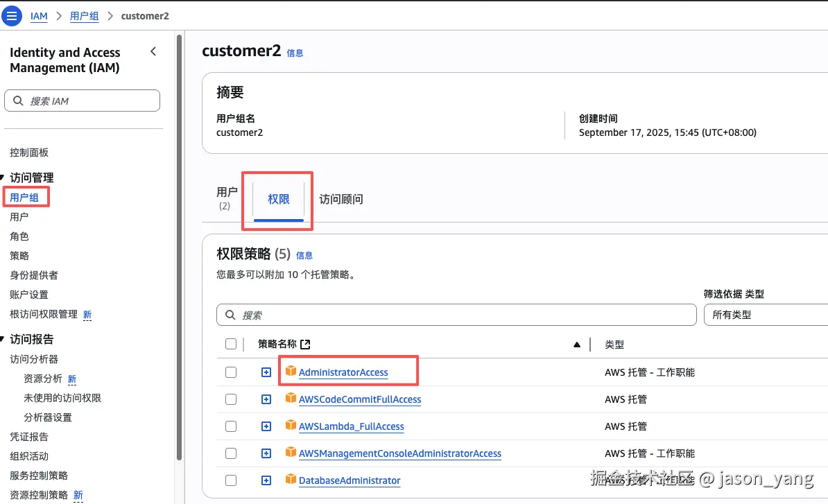The height and width of the screenshot is (504, 828).
Task: Open 角色 in the sidebar
Action: [19, 236]
